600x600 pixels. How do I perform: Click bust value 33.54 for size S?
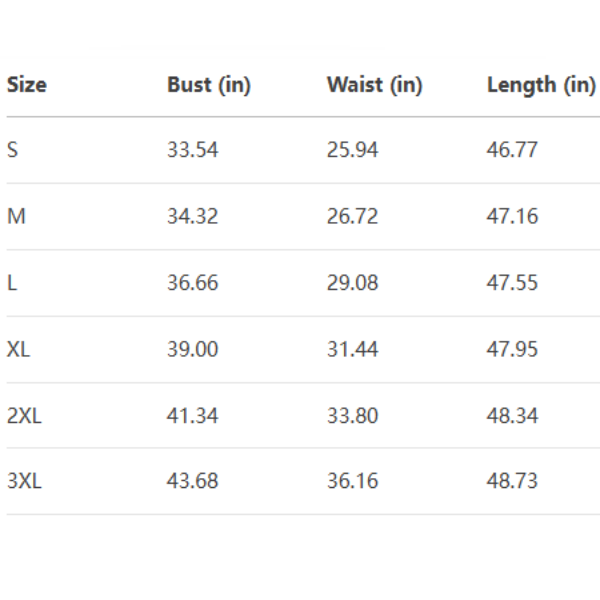coord(192,150)
